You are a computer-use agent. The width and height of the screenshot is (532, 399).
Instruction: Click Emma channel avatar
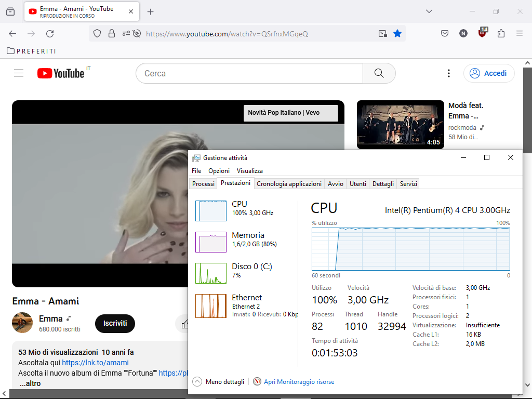click(22, 323)
